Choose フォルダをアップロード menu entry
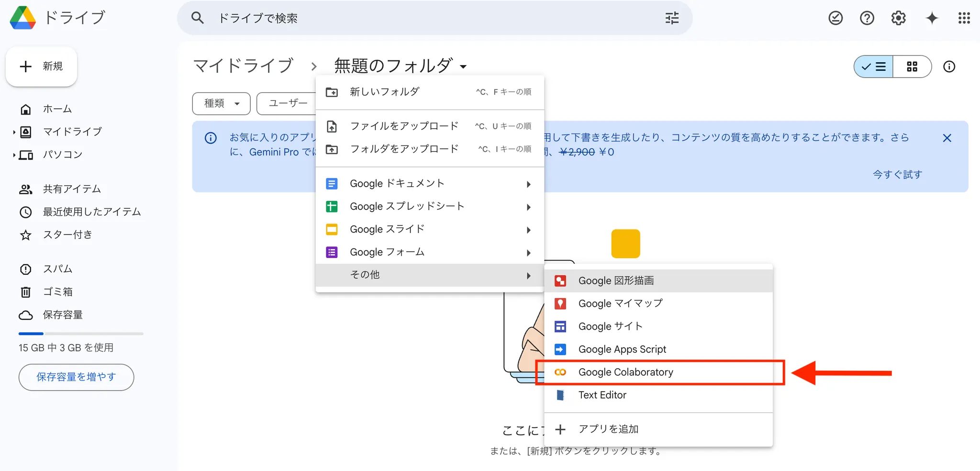Image resolution: width=980 pixels, height=471 pixels. (x=430, y=149)
